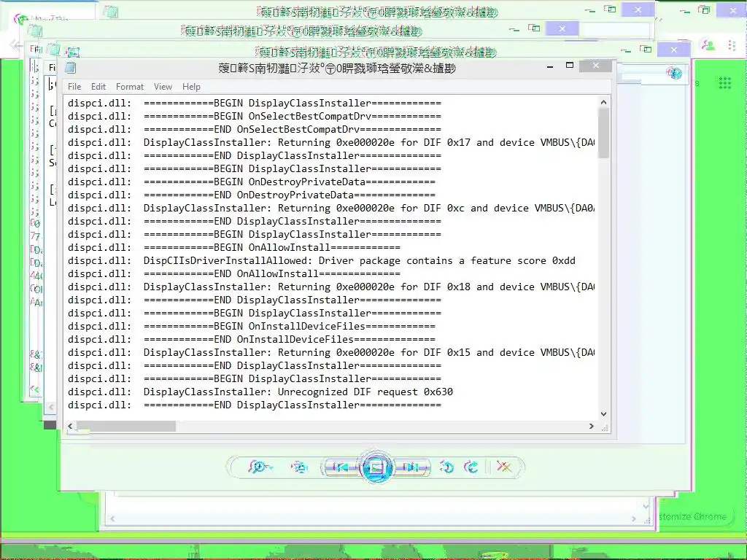The image size is (747, 560).
Task: Rotate picture counterclockwise in photo viewer
Action: [447, 467]
